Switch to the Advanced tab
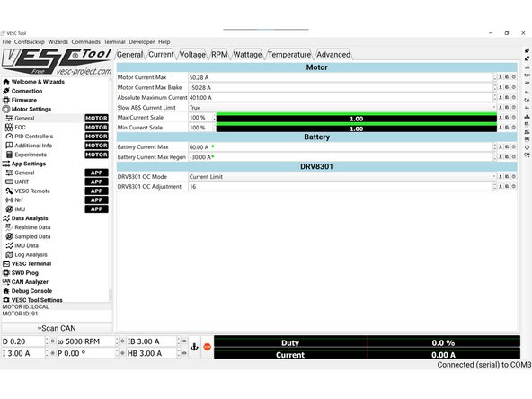Screen dimensions: 532x399 pyautogui.click(x=333, y=54)
